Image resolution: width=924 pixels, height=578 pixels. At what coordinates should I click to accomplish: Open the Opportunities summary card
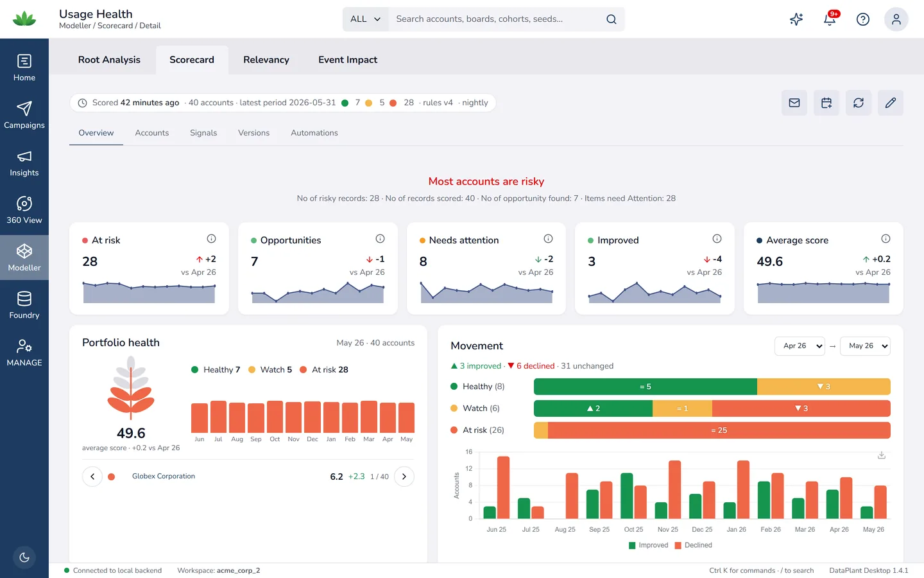click(318, 268)
